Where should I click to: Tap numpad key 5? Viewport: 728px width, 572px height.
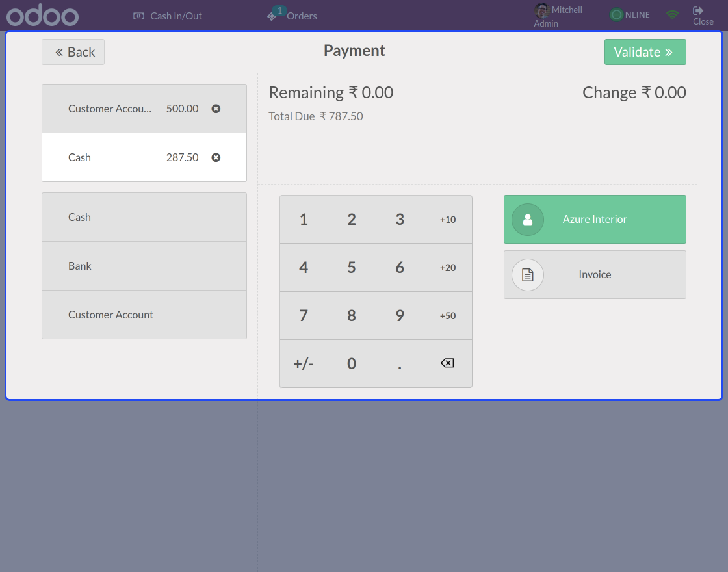click(352, 267)
